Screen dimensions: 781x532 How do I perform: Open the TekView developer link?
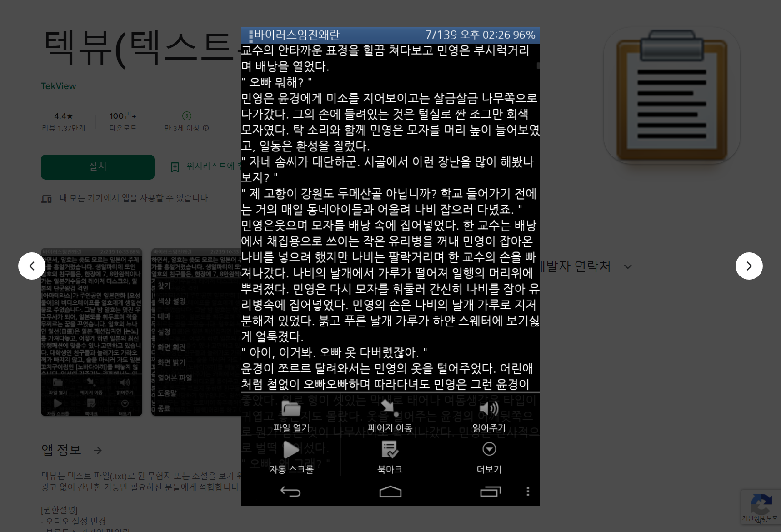click(58, 86)
